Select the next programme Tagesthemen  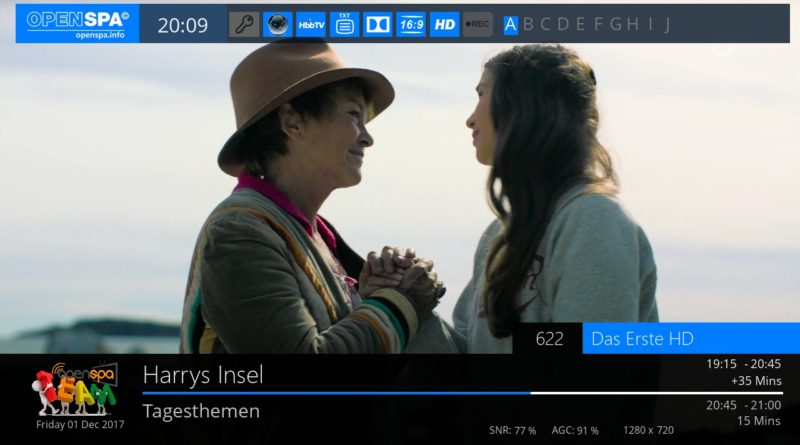(x=201, y=411)
